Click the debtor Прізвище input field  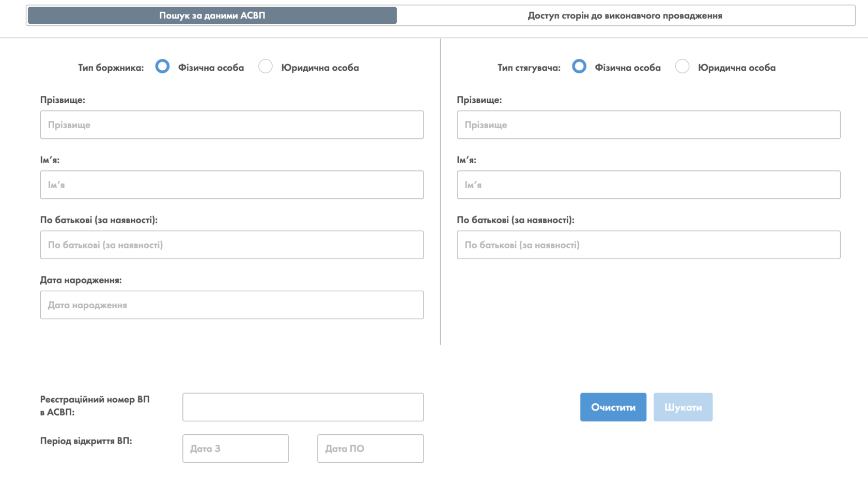pyautogui.click(x=231, y=125)
